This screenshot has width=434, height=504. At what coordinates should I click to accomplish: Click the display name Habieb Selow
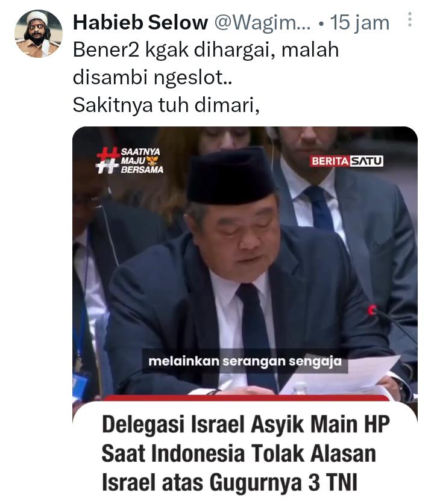click(140, 22)
